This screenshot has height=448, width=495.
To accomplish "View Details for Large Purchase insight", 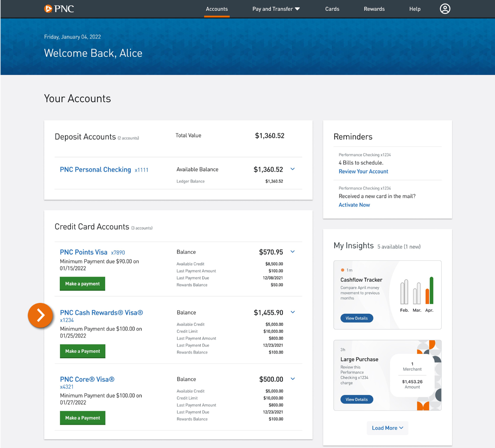I will tap(357, 399).
